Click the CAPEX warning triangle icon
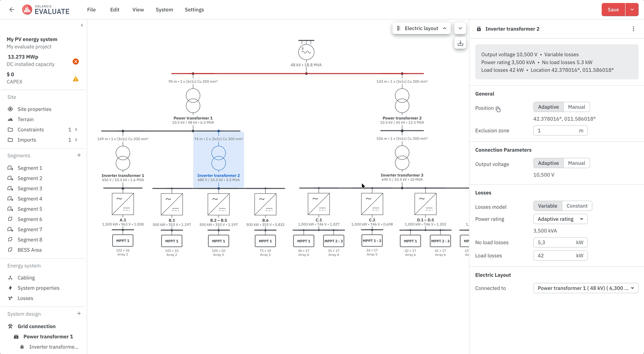The image size is (644, 354). coord(76,79)
